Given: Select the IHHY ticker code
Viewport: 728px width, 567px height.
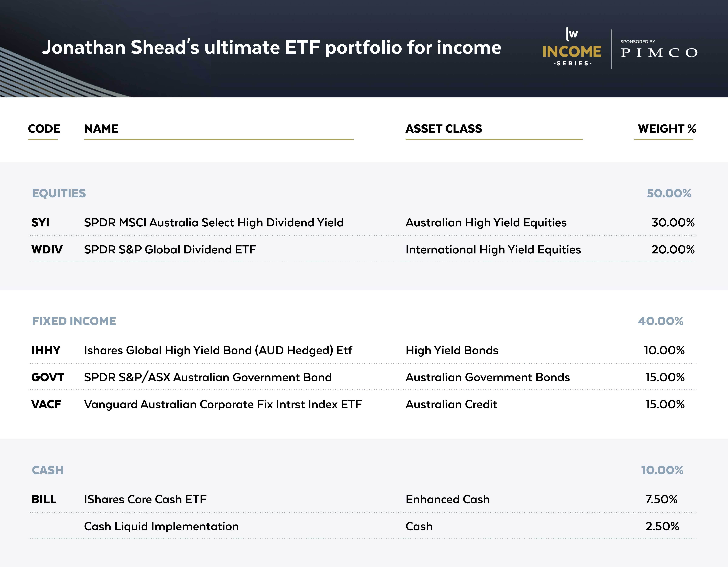Looking at the screenshot, I should coord(46,350).
